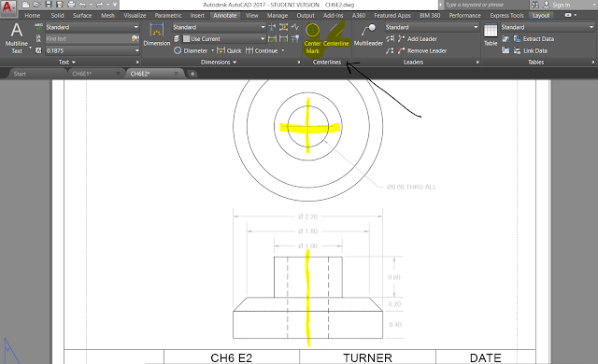The width and height of the screenshot is (598, 364).
Task: Select the Dimension tool
Action: [x=156, y=35]
